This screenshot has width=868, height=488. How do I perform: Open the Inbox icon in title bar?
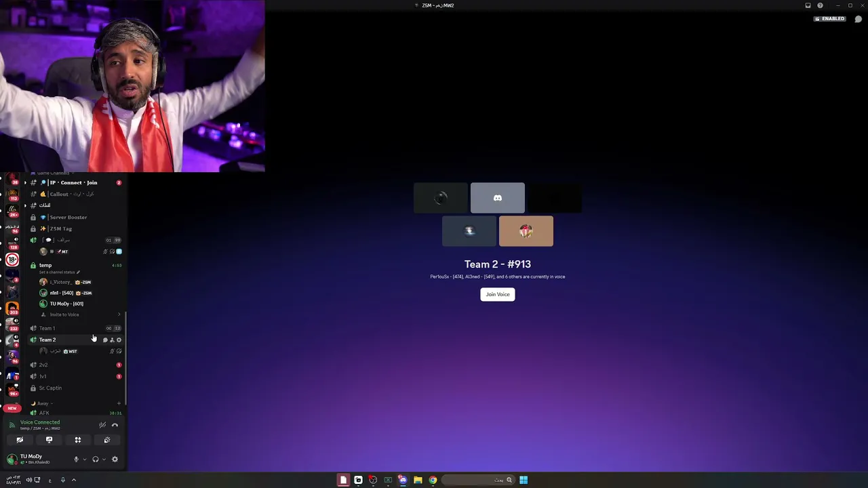pos(808,5)
